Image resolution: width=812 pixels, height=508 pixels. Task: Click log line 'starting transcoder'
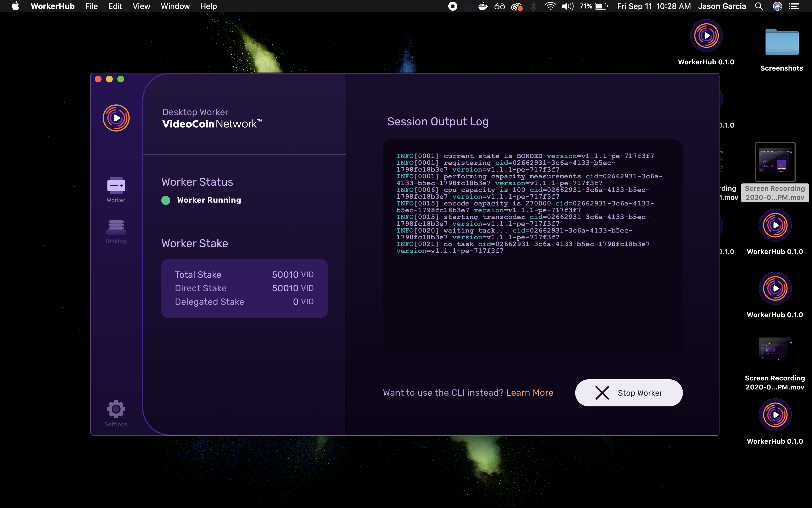click(x=523, y=220)
